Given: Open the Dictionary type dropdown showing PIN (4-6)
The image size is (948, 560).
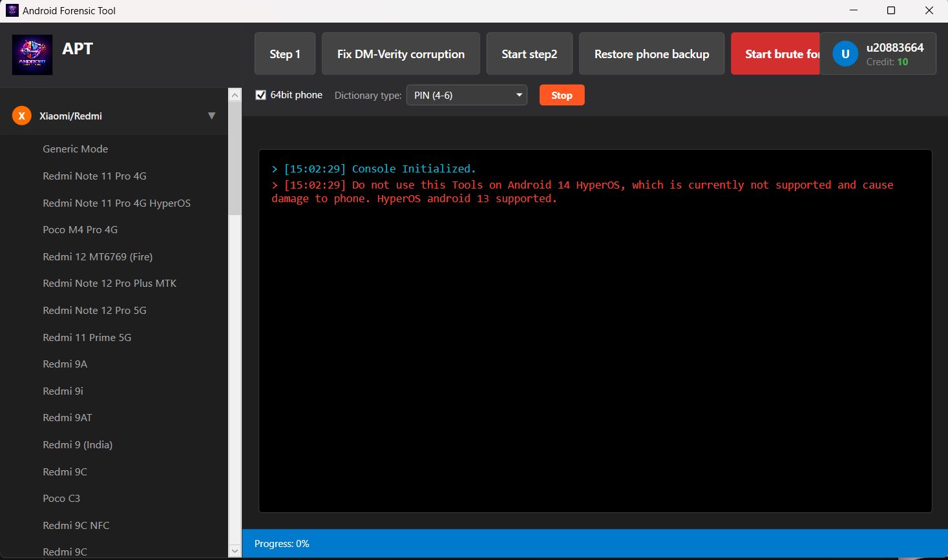Looking at the screenshot, I should pyautogui.click(x=467, y=95).
